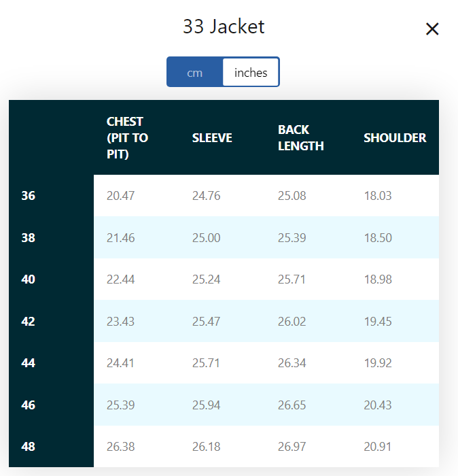Image resolution: width=458 pixels, height=476 pixels.
Task: Click the Shoulder column header
Action: [x=395, y=138]
